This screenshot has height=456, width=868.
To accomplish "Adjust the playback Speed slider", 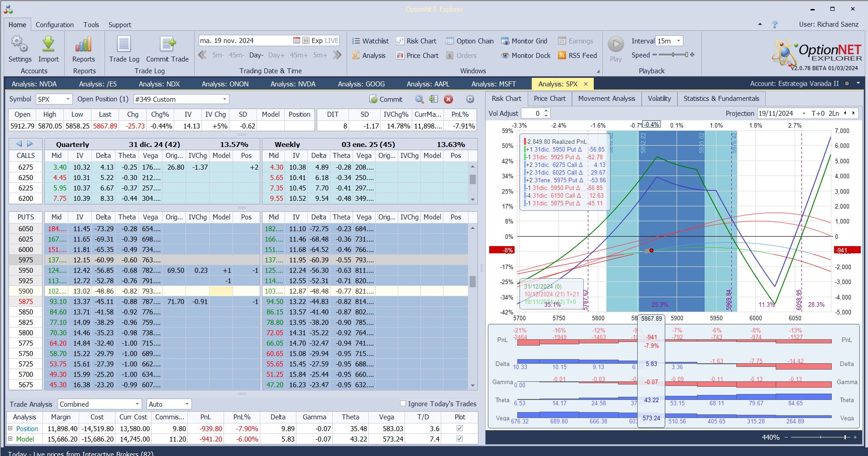I will point(673,55).
